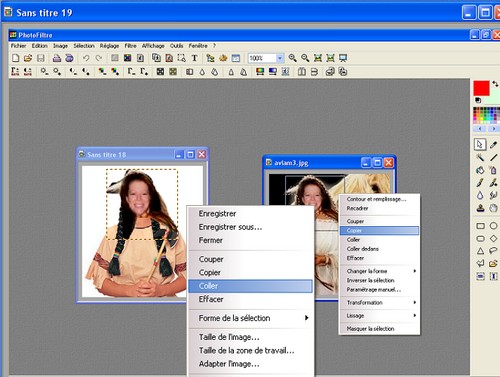
Task: Choose Recadrer in the small menu
Action: coord(379,208)
